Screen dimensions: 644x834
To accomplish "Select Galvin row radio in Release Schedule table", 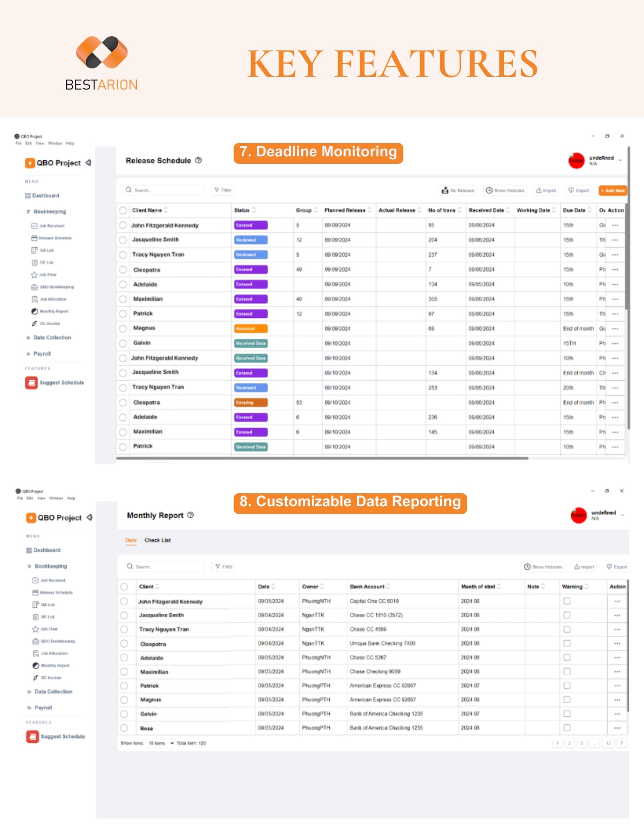I will tap(123, 344).
